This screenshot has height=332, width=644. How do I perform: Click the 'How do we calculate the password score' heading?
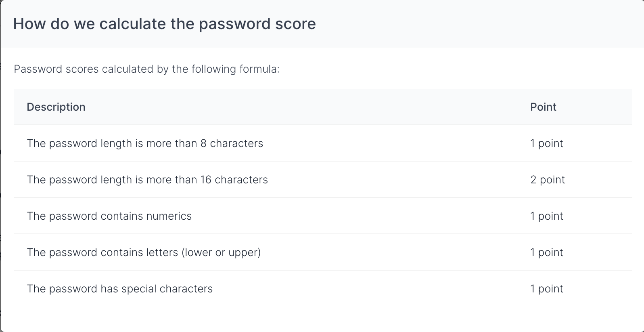(x=164, y=24)
